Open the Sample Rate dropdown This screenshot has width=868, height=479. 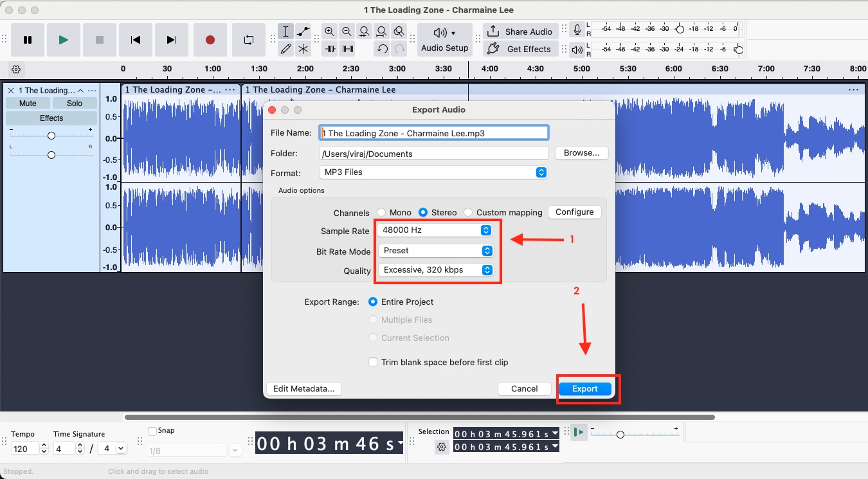[435, 230]
